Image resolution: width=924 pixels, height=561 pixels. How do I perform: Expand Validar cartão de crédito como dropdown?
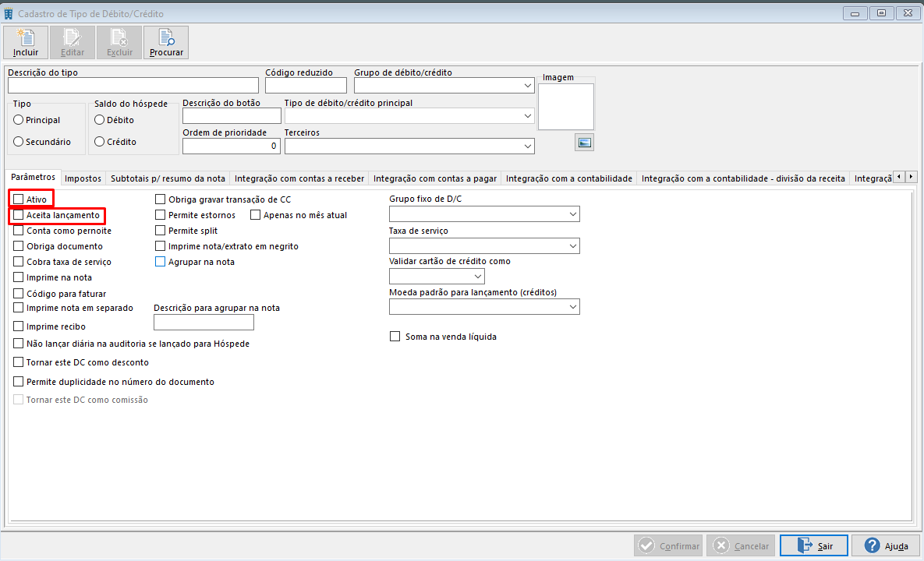[477, 276]
